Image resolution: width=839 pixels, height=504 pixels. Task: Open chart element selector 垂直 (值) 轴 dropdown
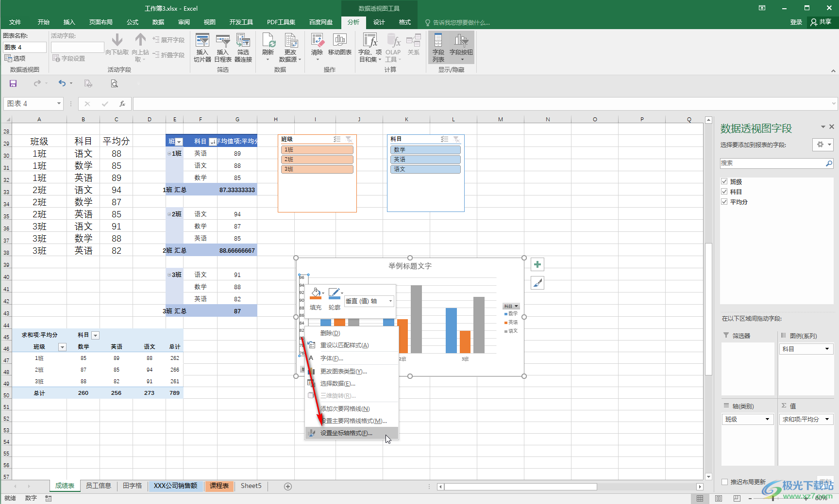point(390,301)
